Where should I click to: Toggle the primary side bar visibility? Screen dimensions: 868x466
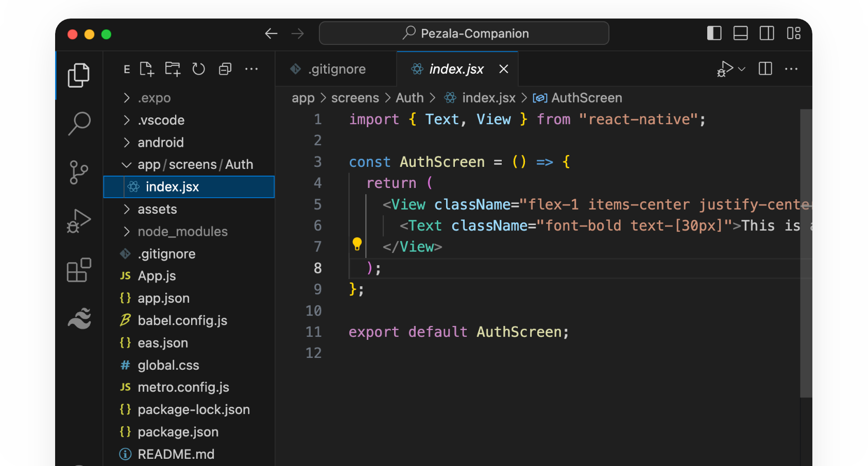(x=714, y=33)
